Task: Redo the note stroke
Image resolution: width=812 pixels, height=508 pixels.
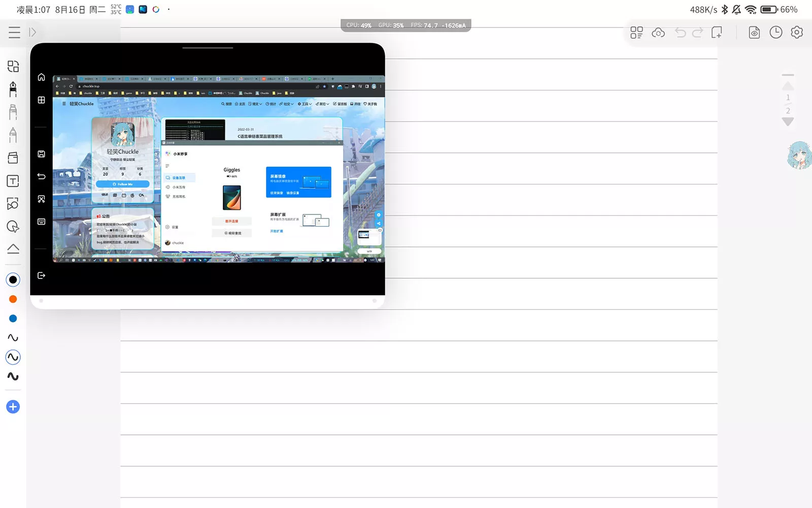Action: coord(698,33)
